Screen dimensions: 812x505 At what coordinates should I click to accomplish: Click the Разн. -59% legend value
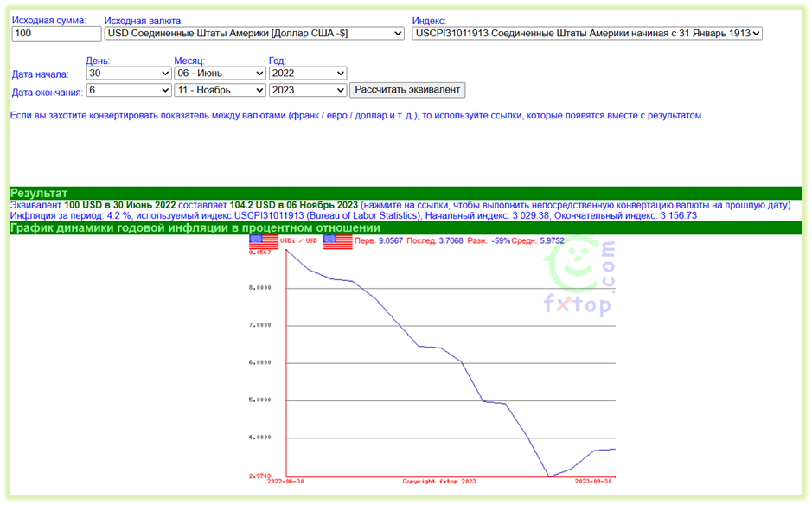coord(489,241)
